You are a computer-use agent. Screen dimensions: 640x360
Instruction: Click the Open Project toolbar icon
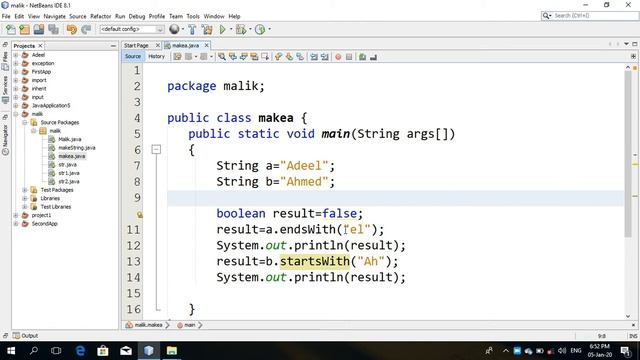click(39, 29)
